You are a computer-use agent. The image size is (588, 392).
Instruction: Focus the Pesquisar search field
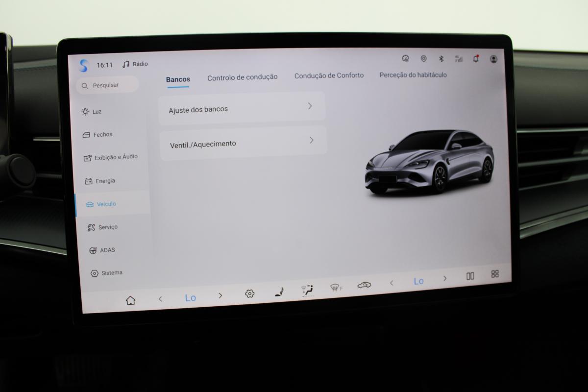(107, 85)
